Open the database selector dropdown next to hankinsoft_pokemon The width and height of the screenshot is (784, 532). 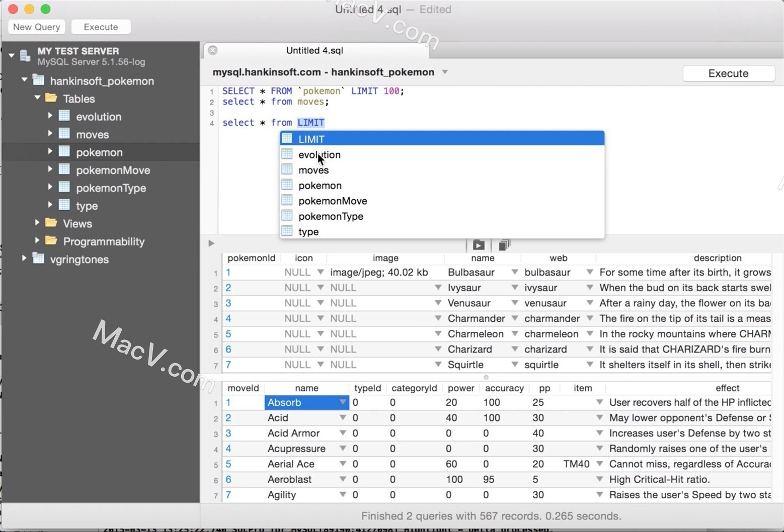445,72
